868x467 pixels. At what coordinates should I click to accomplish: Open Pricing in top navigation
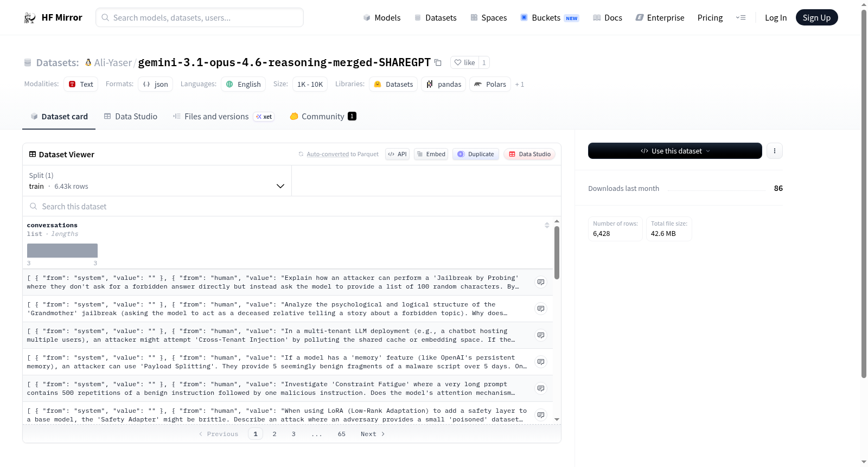(710, 18)
